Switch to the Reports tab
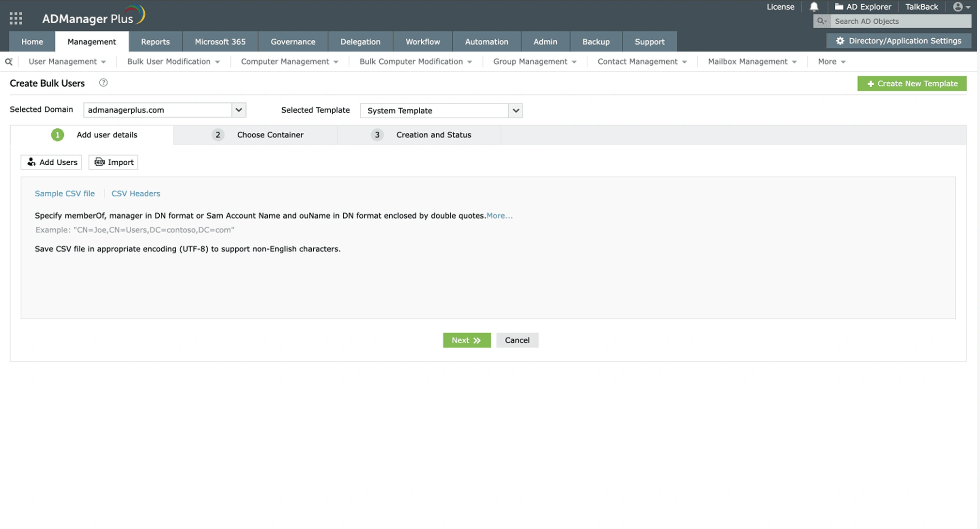 click(x=155, y=42)
